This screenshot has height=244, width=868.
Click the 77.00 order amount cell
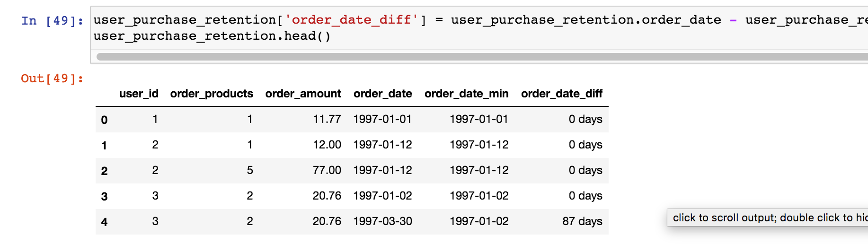327,170
